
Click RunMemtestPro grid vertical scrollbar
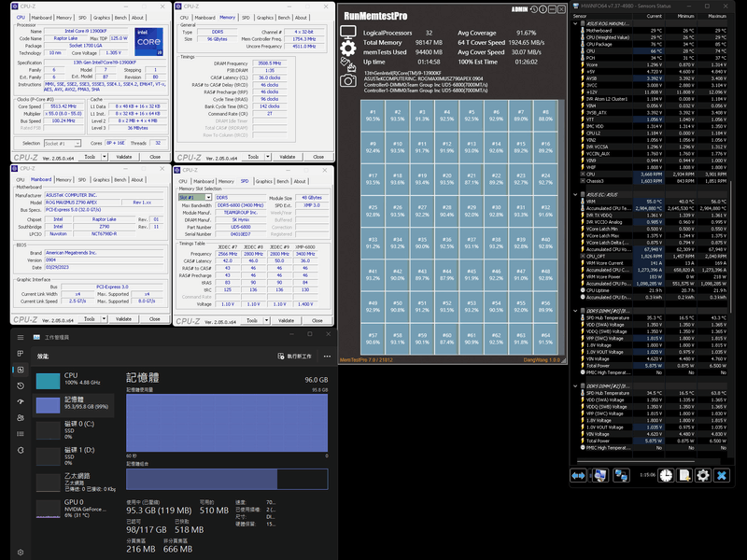561,227
